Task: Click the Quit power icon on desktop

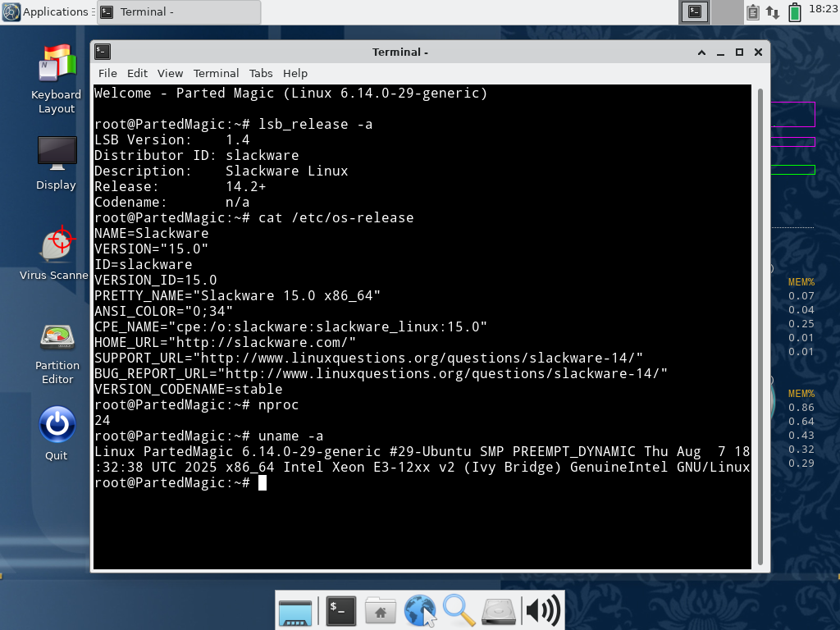Action: pyautogui.click(x=57, y=425)
